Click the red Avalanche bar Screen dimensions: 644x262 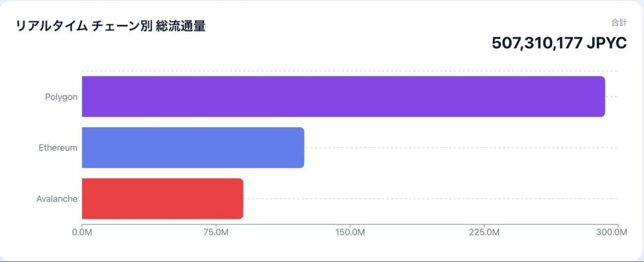[163, 199]
